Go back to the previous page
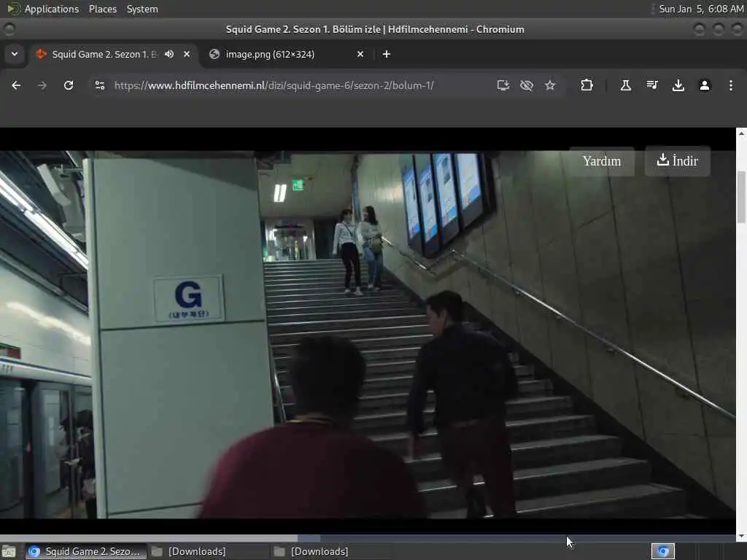 tap(16, 85)
